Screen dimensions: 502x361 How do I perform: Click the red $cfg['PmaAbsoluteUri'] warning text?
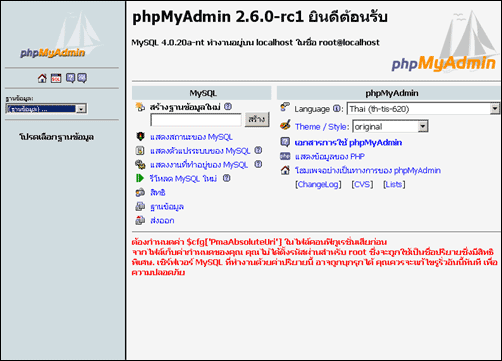pyautogui.click(x=259, y=242)
